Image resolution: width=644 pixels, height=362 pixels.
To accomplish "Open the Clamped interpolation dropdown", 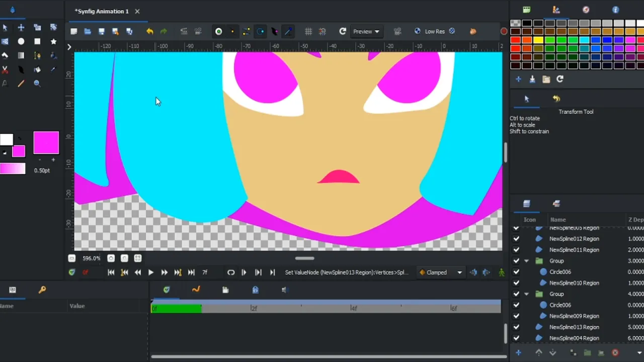I will click(441, 273).
